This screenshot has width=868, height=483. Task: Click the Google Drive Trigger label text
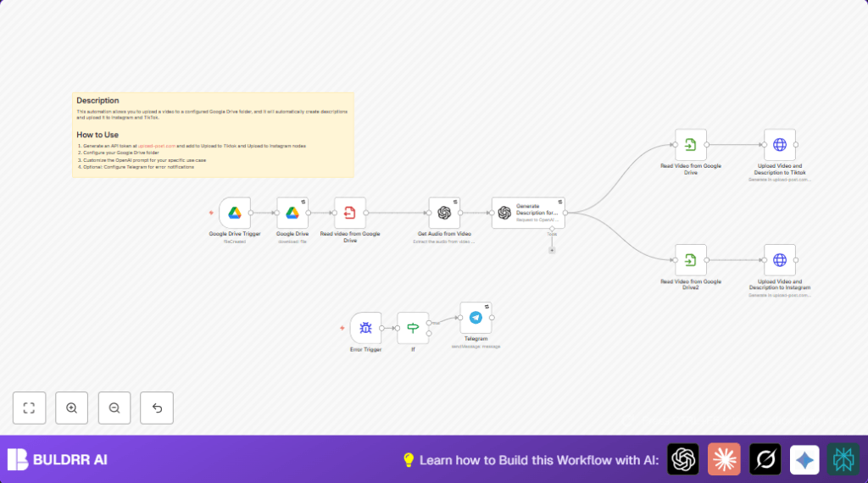(x=235, y=234)
